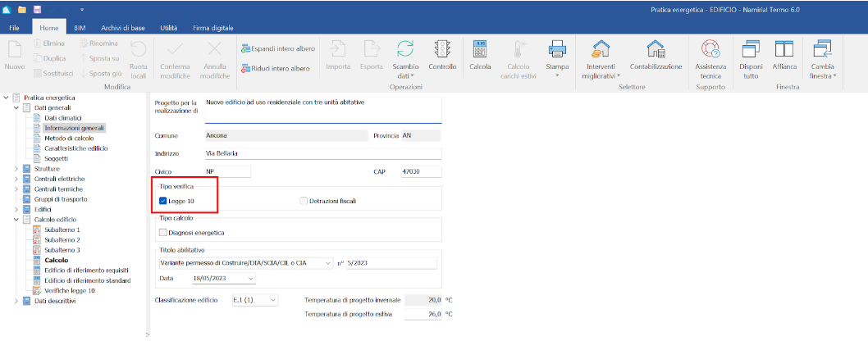This screenshot has width=868, height=341.
Task: Tick the Diagnosi energetica checkbox
Action: [163, 233]
